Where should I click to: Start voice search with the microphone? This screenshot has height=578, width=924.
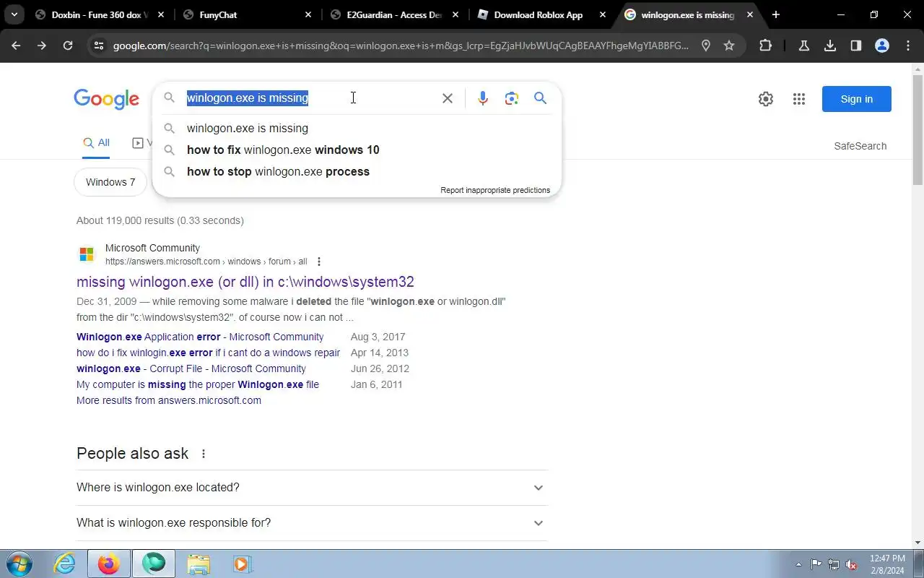tap(483, 98)
